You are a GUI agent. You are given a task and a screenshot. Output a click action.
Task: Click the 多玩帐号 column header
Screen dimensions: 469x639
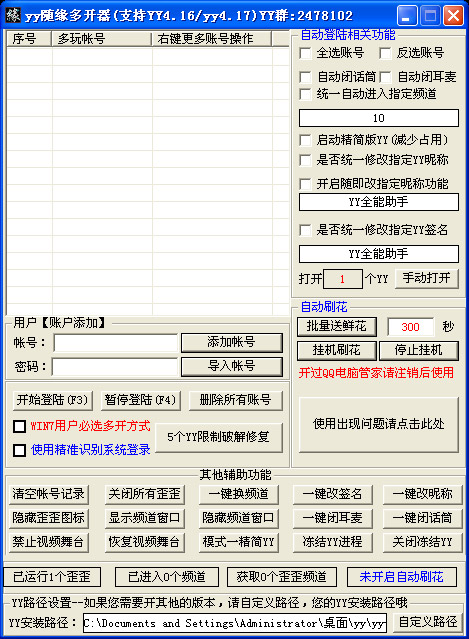pyautogui.click(x=101, y=39)
